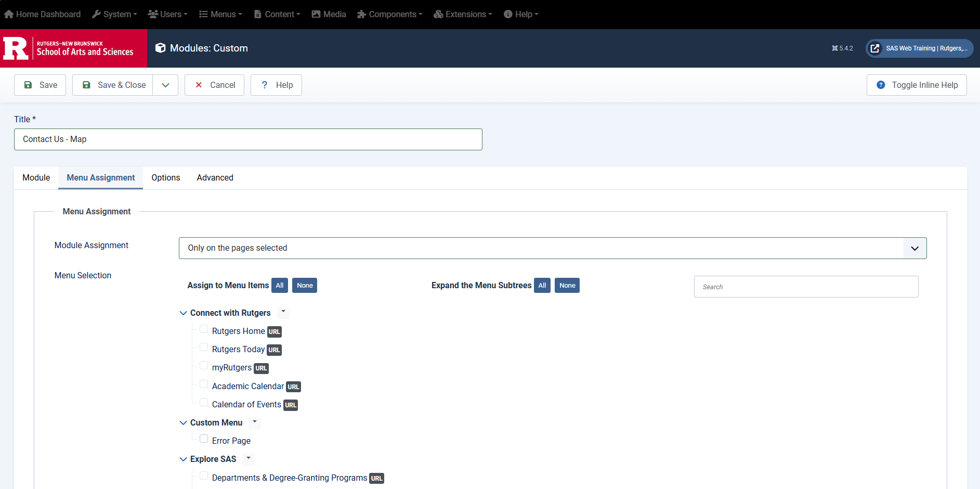Check Departments & Degree-Granting Programs item

[204, 476]
